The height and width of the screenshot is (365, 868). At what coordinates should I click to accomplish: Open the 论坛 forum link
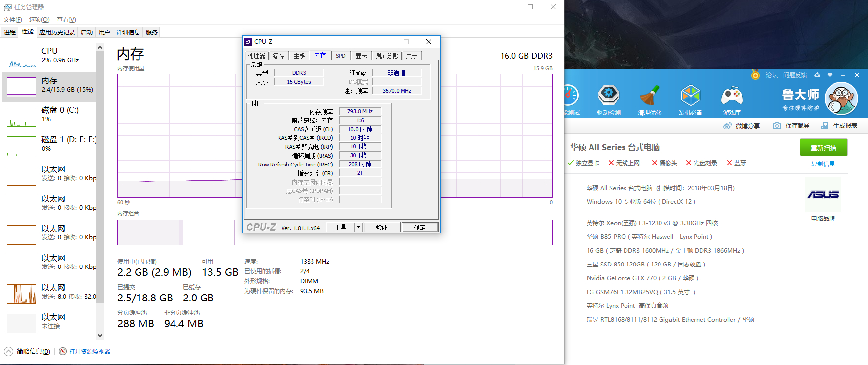coord(772,75)
